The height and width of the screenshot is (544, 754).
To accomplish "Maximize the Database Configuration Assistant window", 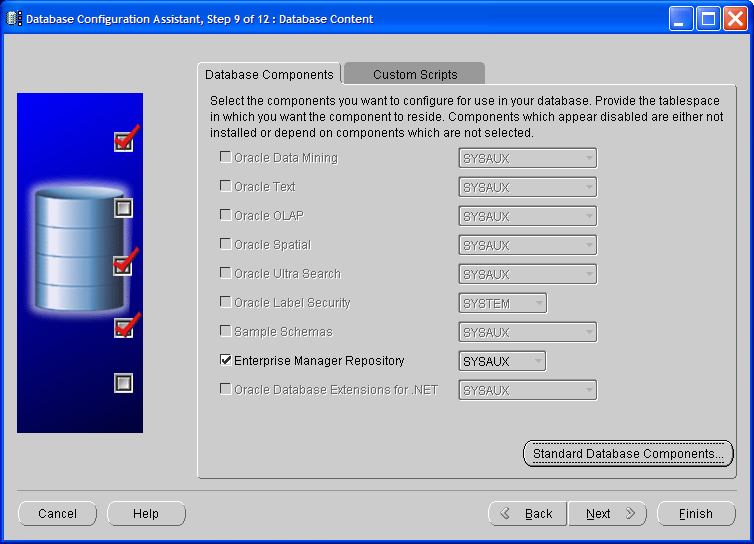I will (708, 19).
